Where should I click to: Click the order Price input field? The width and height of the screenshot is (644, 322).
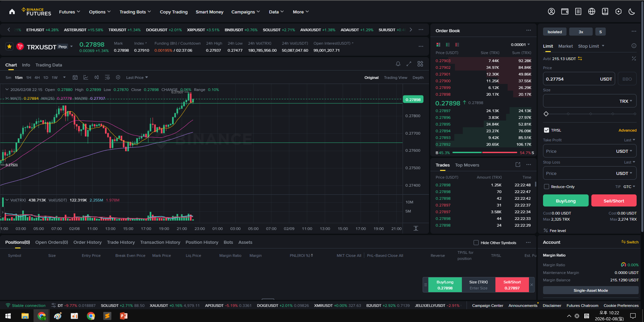point(579,79)
